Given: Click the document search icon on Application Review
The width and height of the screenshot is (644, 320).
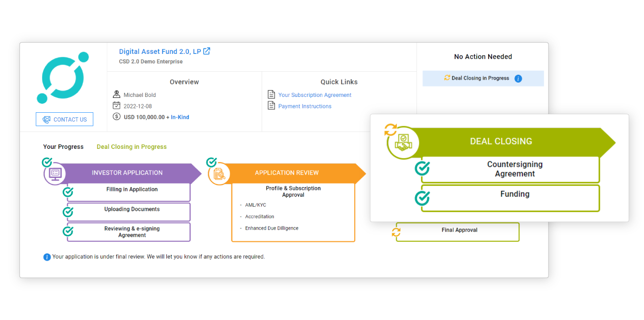Looking at the screenshot, I should point(219,174).
